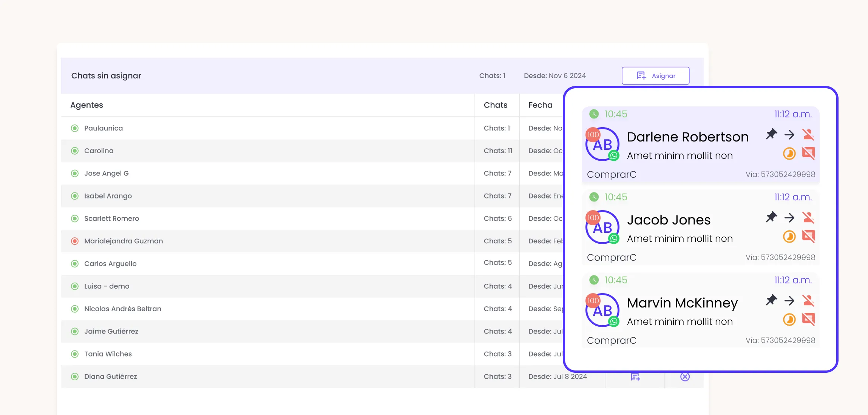Viewport: 868px width, 415px height.
Task: Pin the Darlene Robertson chat
Action: [771, 134]
